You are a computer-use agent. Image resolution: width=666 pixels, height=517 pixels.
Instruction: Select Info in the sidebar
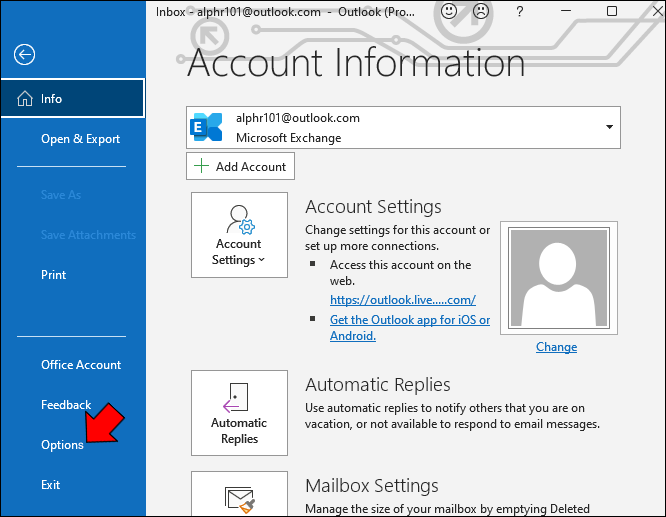72,99
